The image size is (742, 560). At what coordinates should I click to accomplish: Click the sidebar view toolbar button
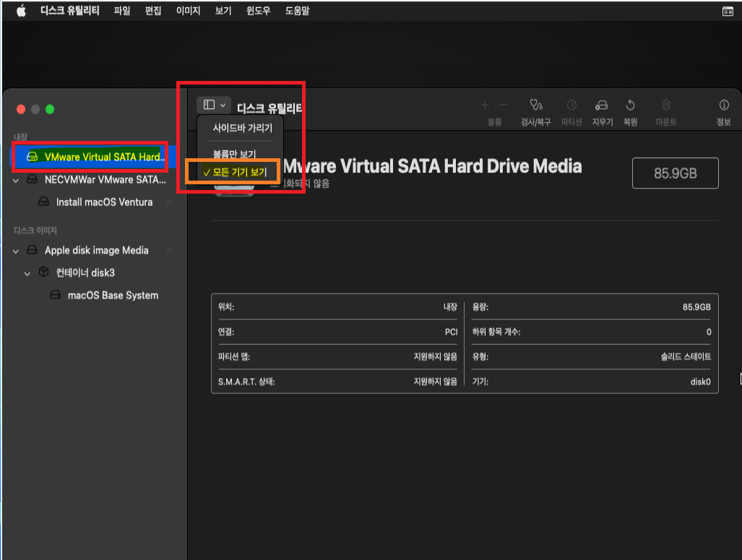pos(209,105)
